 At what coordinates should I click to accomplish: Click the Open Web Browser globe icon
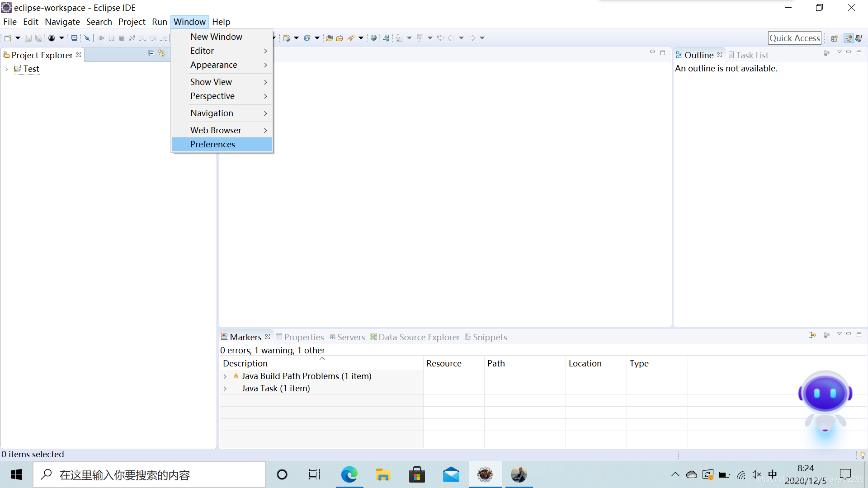(373, 38)
